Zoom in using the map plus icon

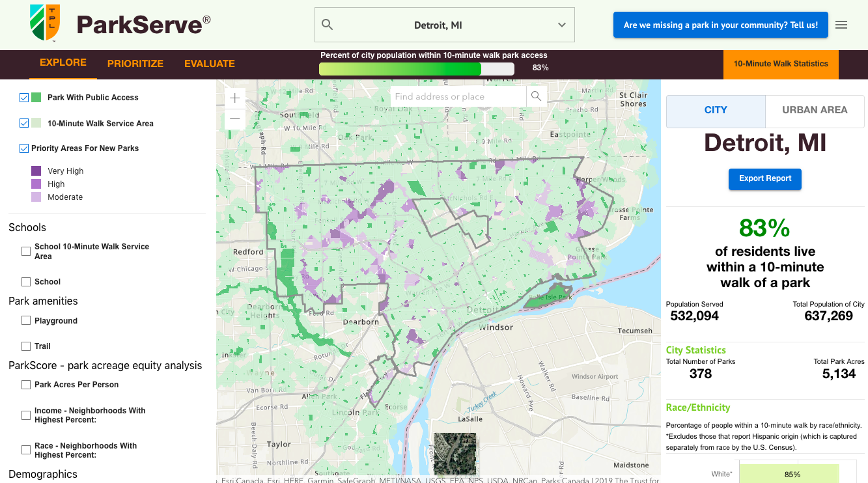[234, 97]
